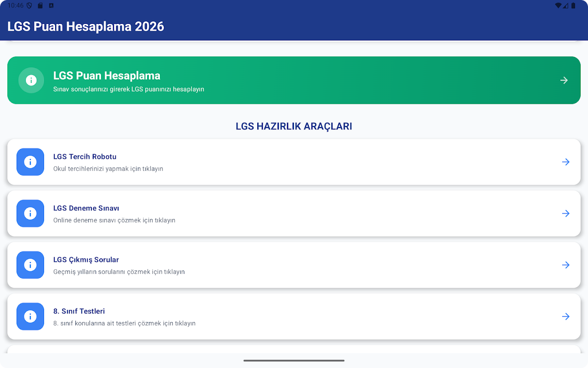Tap the Wi-Fi icon in the status bar

[558, 6]
